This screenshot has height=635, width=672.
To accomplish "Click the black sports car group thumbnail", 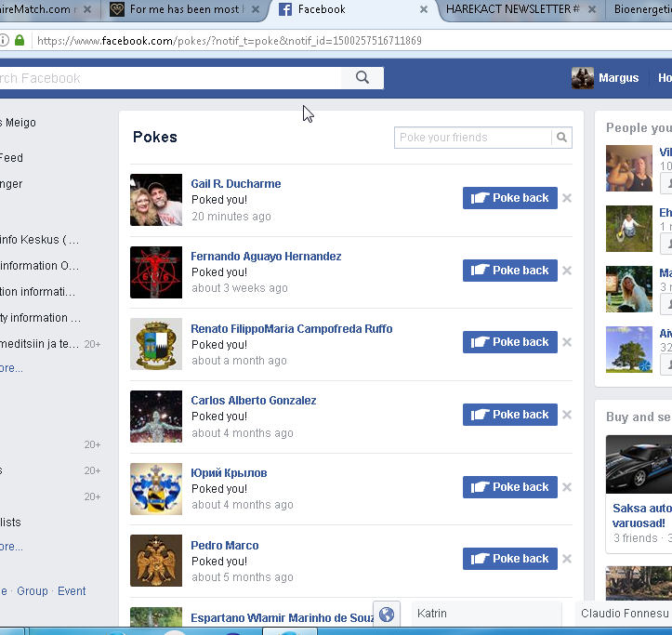I will (x=639, y=464).
